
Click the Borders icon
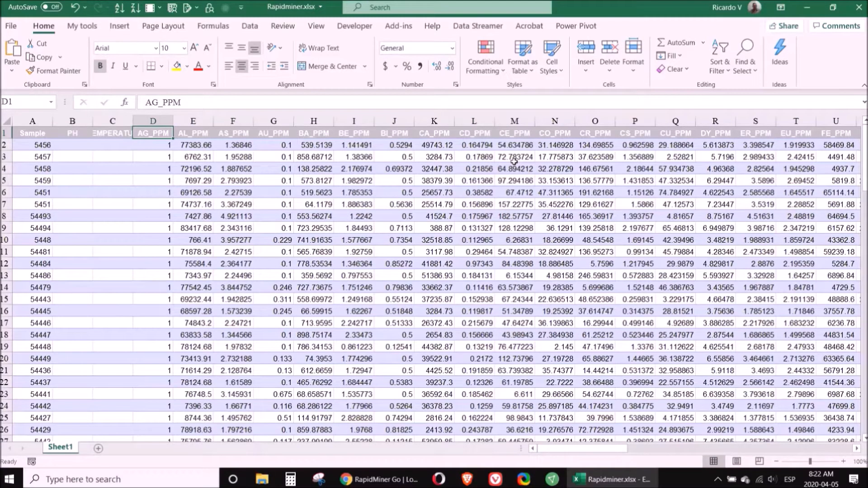coord(151,66)
